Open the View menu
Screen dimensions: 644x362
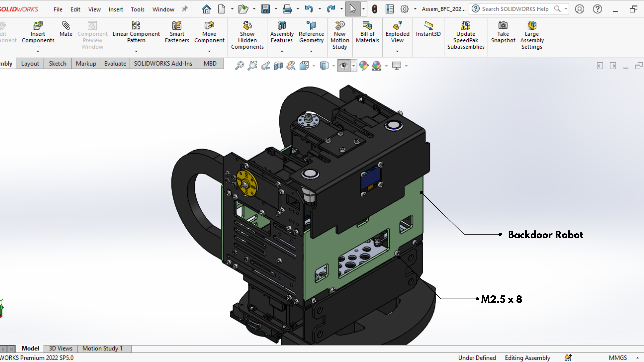pyautogui.click(x=94, y=10)
